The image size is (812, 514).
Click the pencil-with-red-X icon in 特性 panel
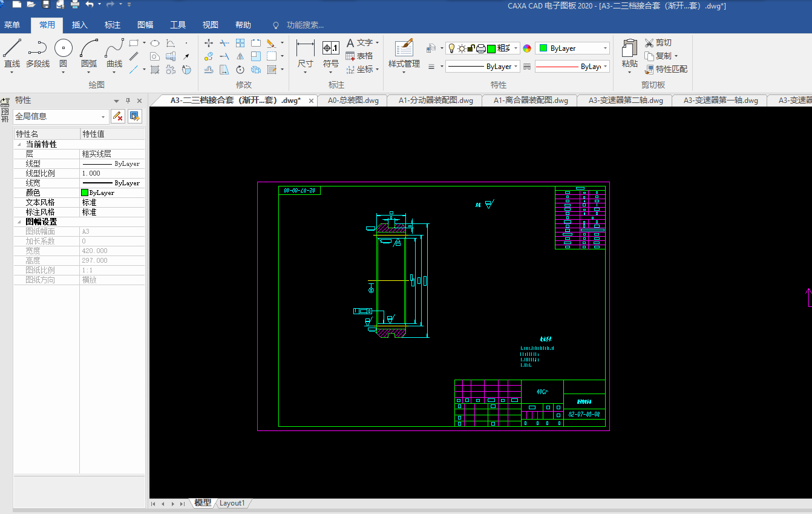click(x=118, y=116)
